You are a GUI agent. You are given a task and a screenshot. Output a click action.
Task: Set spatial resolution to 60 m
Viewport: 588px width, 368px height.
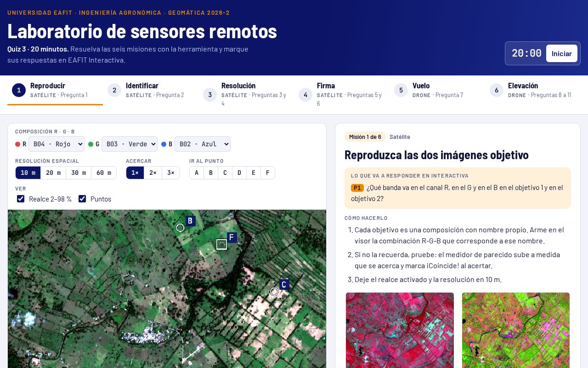point(104,172)
